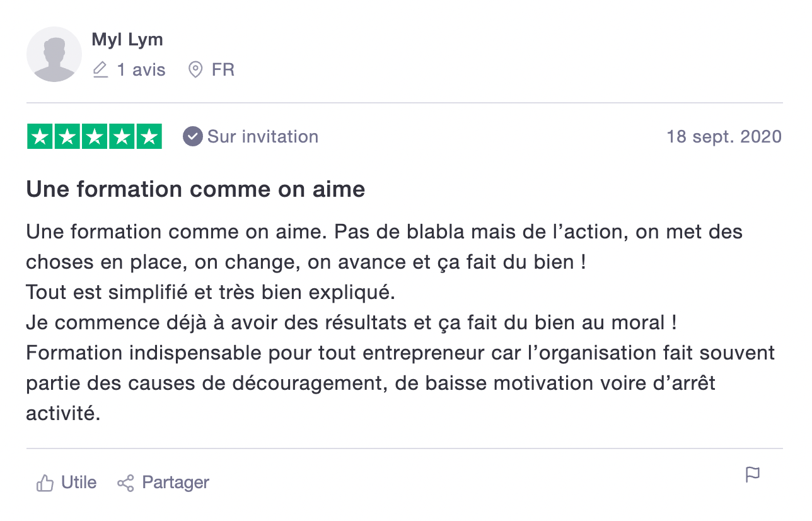This screenshot has height=521, width=812.
Task: Click the verified checkmark badge icon
Action: pos(192,136)
